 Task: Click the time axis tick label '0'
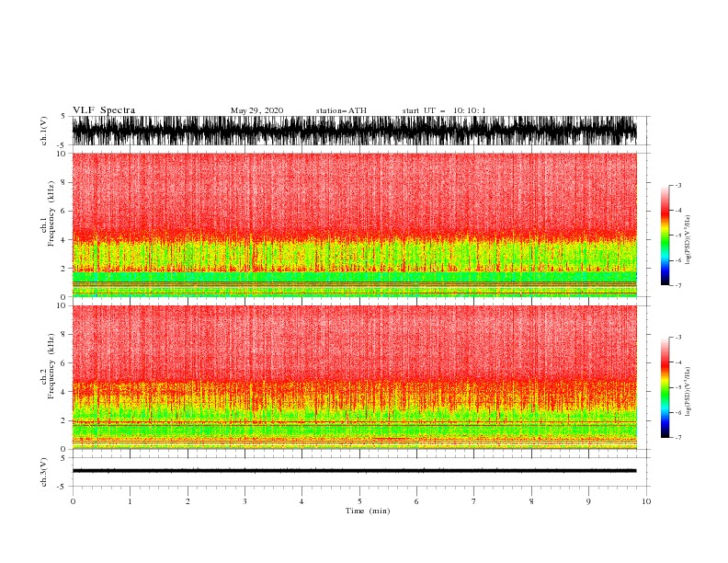pyautogui.click(x=73, y=501)
